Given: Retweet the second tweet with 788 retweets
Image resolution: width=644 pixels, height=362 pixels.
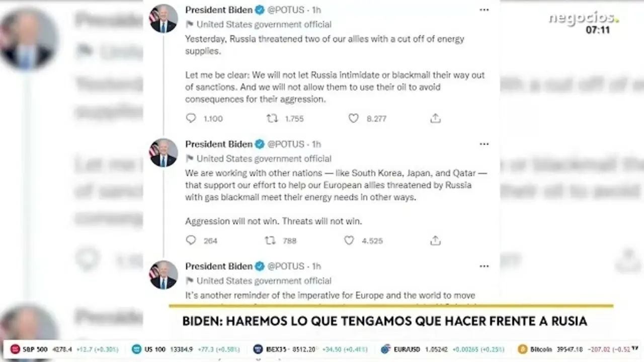Looking at the screenshot, I should pos(270,240).
